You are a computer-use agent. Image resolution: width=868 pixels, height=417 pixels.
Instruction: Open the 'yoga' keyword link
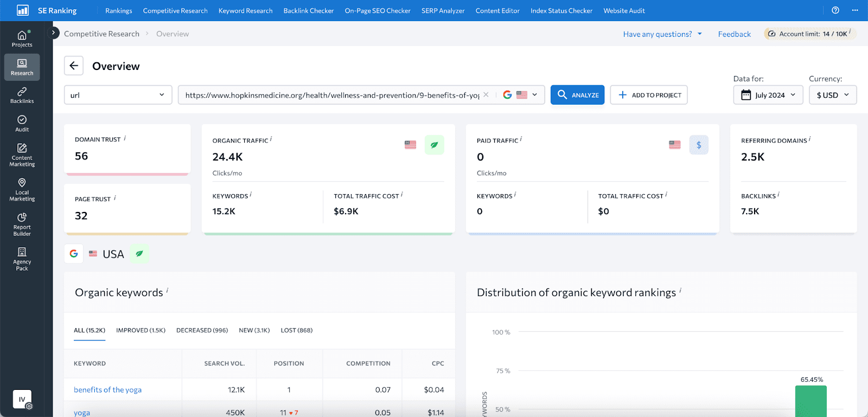(x=82, y=413)
